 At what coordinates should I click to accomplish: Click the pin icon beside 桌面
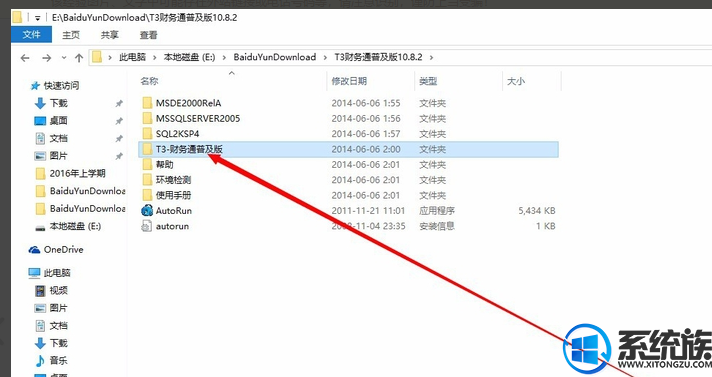pyautogui.click(x=119, y=121)
